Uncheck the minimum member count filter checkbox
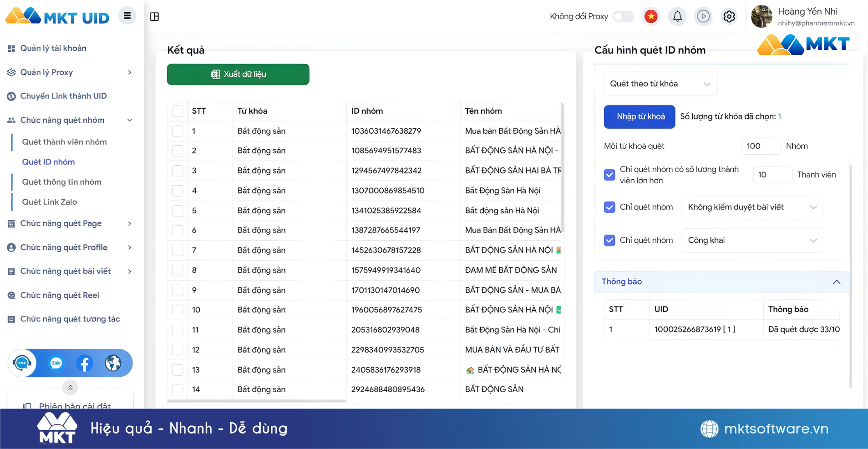 609,175
